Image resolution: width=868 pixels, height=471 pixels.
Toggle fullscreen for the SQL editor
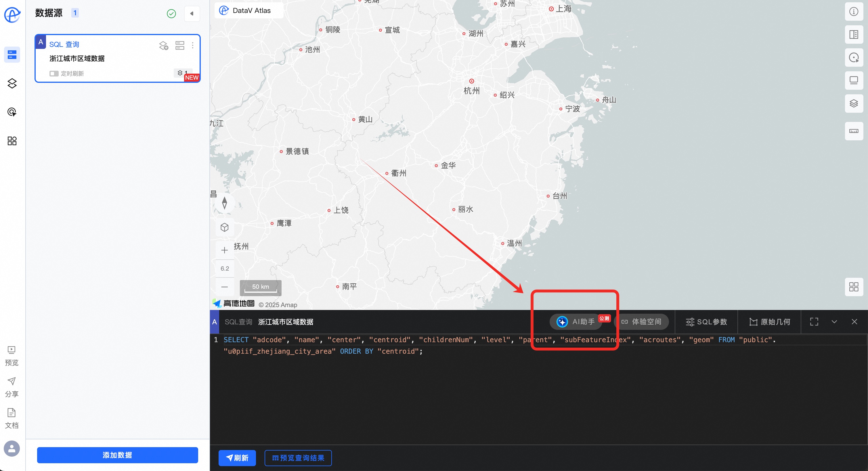coord(814,322)
